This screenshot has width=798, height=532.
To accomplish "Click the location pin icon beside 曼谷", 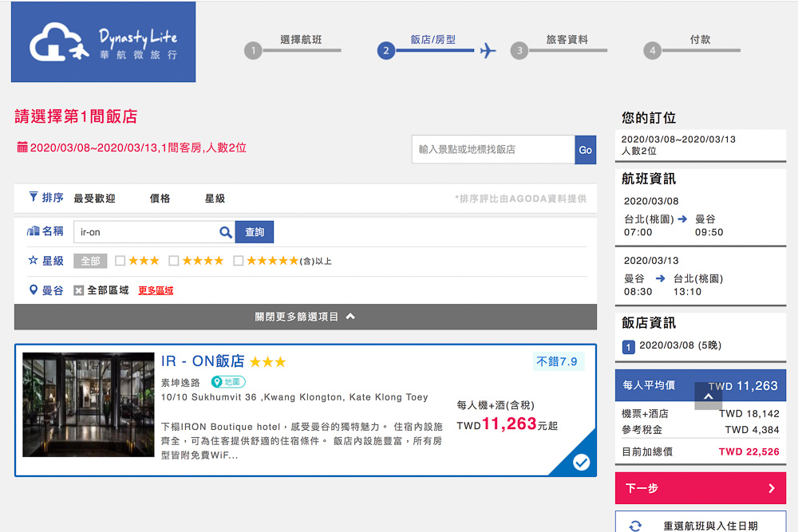I will click(33, 290).
